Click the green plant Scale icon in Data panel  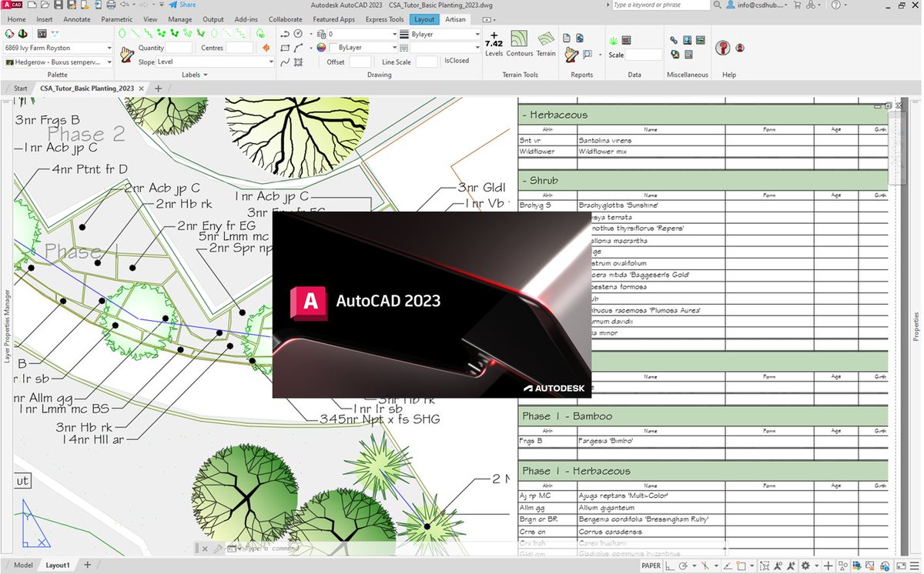613,40
